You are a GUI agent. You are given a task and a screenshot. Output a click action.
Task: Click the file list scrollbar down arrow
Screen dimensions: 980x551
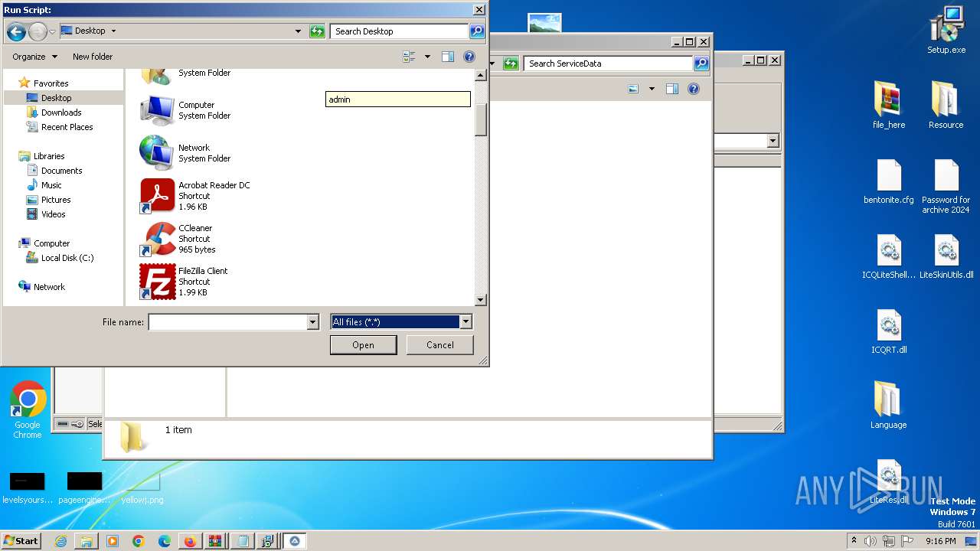click(x=481, y=301)
